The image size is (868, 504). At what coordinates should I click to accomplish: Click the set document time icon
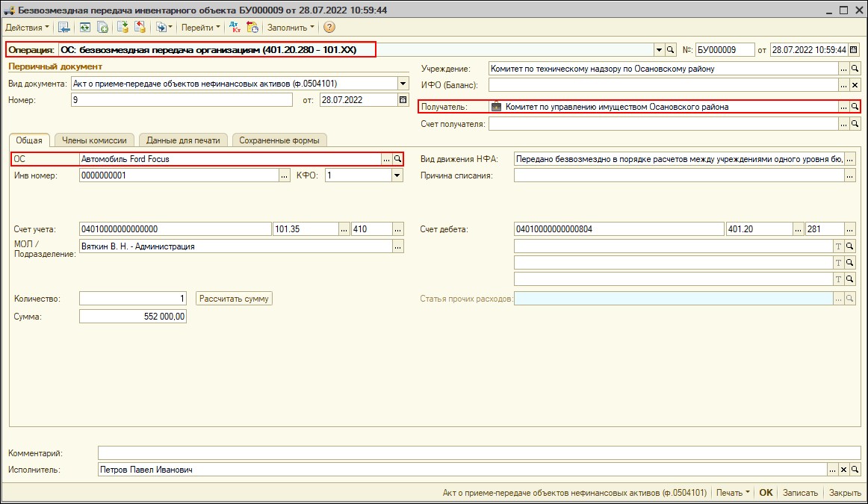(252, 27)
